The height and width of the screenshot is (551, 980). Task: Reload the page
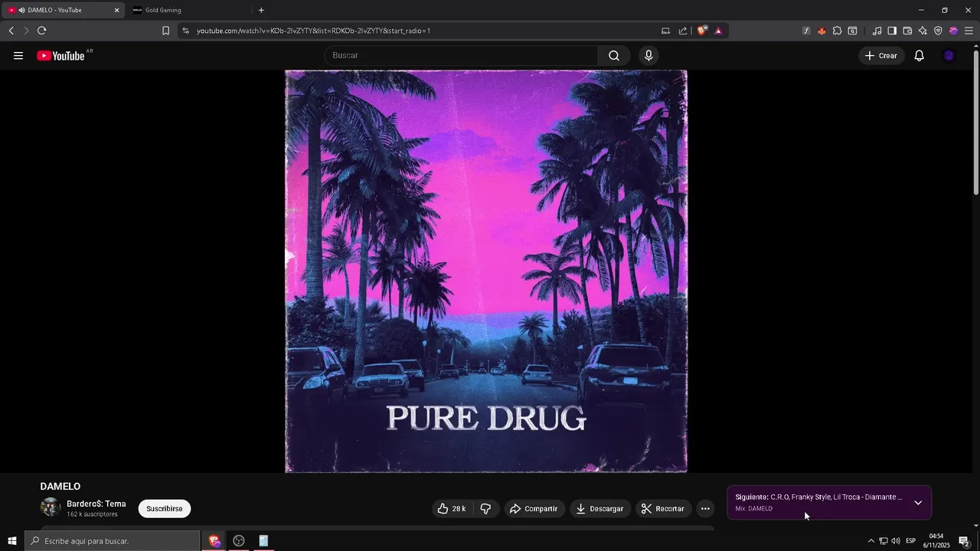click(x=41, y=31)
